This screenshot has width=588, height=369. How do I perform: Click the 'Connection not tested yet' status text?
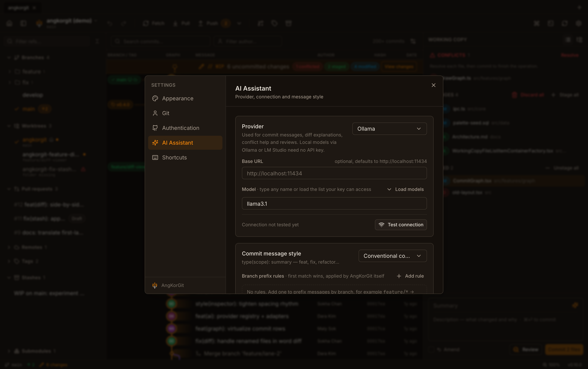pos(270,225)
